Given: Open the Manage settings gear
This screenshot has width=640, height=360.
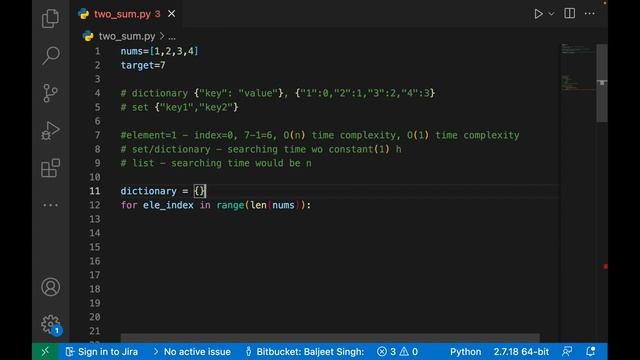Looking at the screenshot, I should point(50,324).
